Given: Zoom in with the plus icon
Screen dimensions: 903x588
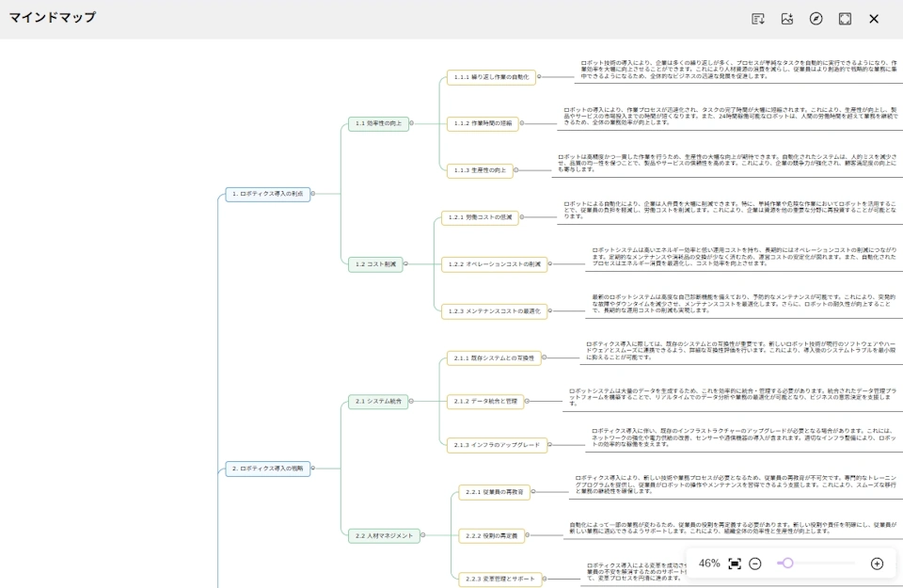Looking at the screenshot, I should [877, 564].
